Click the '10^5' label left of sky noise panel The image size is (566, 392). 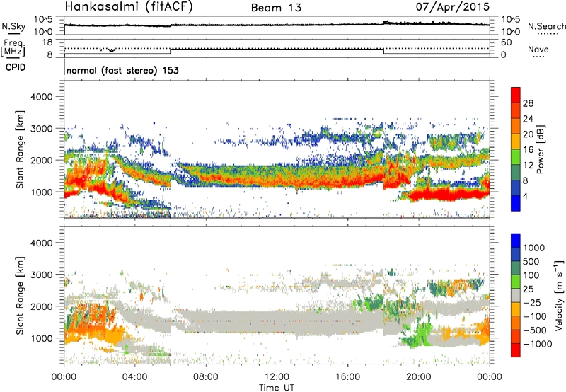43,19
